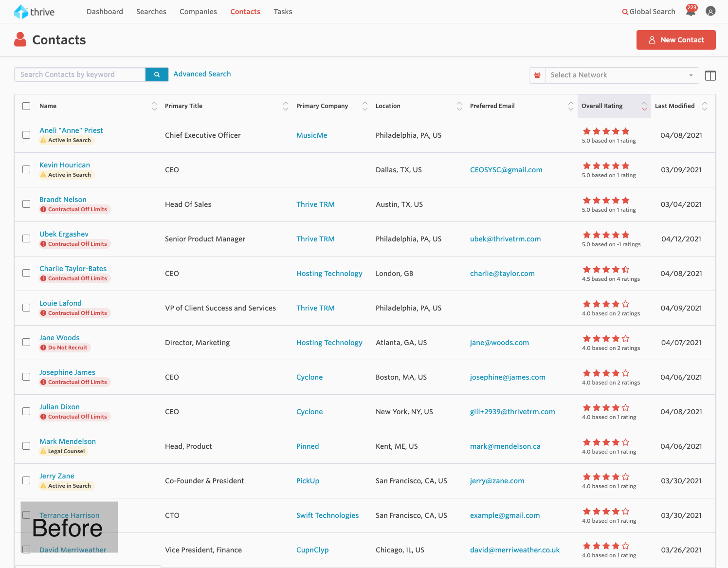
Task: Click the title VP of Client Success and Services
Action: [220, 308]
